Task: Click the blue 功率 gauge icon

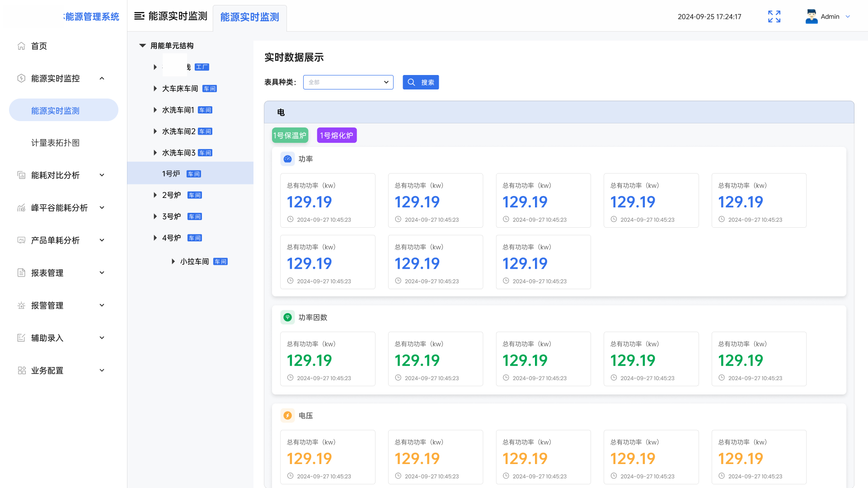Action: click(287, 159)
